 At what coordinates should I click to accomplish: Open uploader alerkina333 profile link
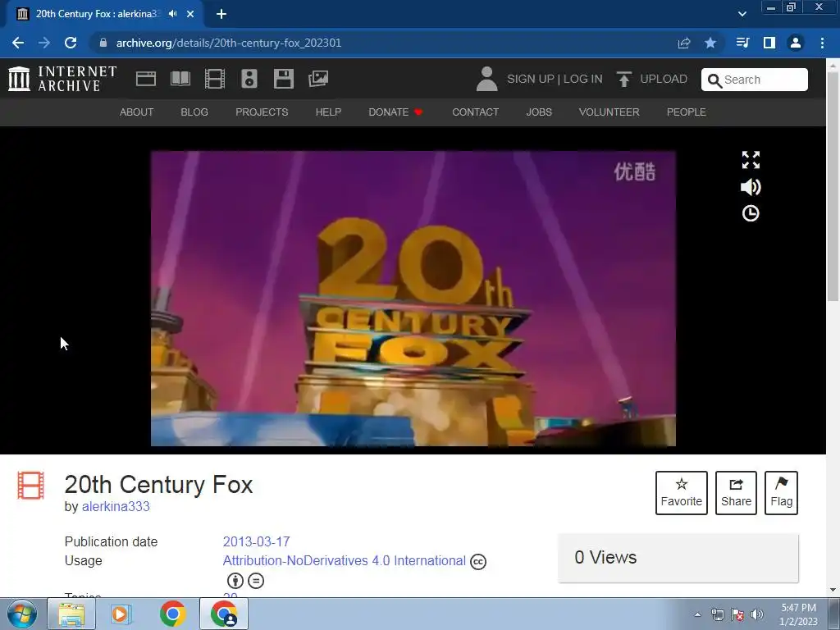116,507
